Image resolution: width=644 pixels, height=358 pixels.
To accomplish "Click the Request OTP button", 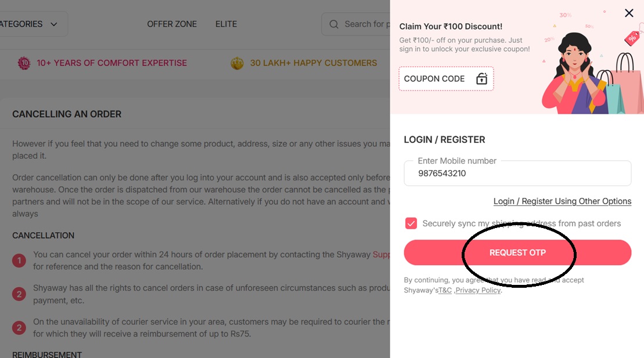I will [517, 252].
